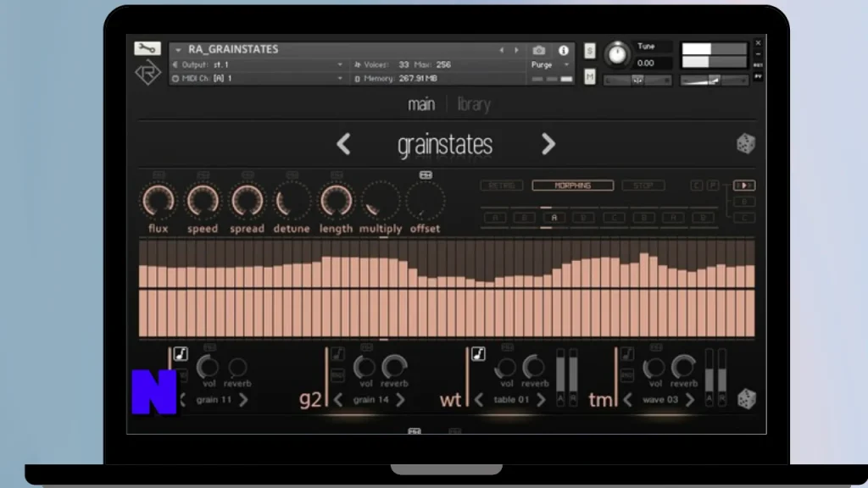Click the play-mode icon right of P button

point(744,186)
